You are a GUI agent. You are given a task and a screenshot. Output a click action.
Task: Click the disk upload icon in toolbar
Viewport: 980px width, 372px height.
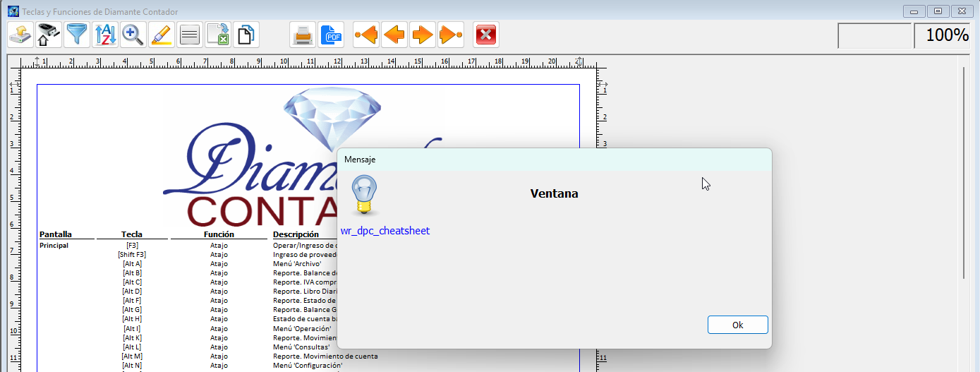click(20, 34)
